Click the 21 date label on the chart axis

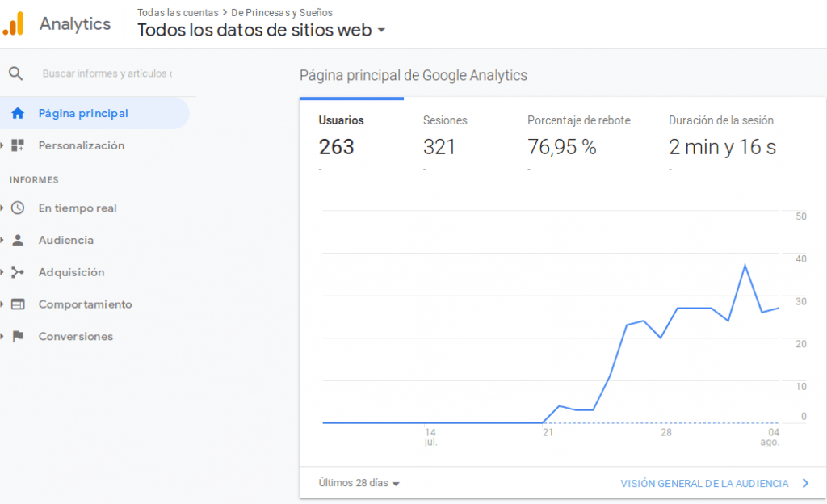pyautogui.click(x=548, y=432)
